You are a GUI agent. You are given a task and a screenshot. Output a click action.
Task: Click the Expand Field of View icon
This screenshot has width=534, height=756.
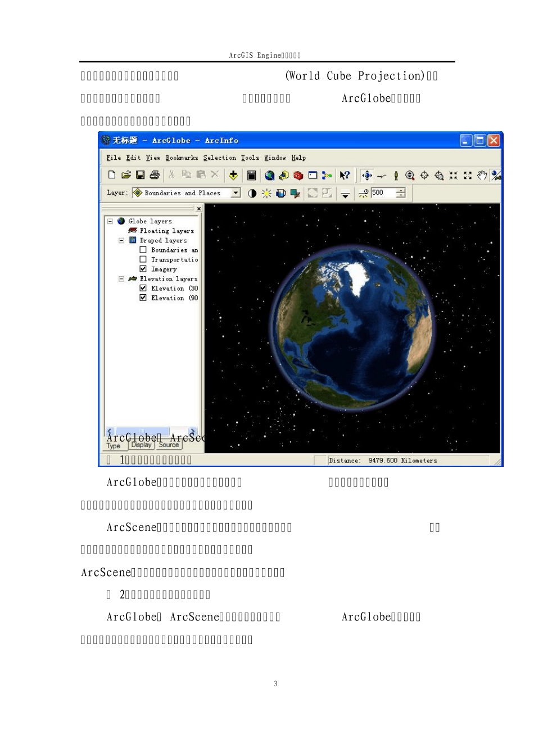[468, 175]
